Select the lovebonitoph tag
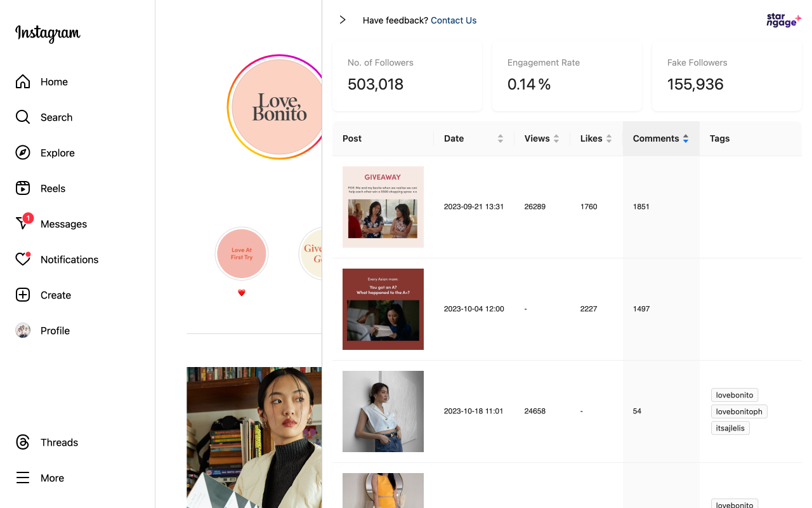The height and width of the screenshot is (508, 812). point(739,411)
